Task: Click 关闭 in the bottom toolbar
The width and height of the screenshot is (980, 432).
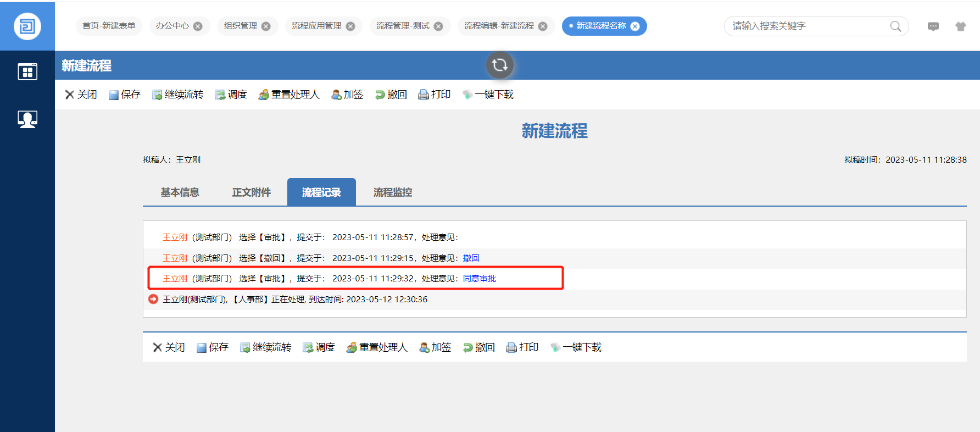Action: click(169, 347)
